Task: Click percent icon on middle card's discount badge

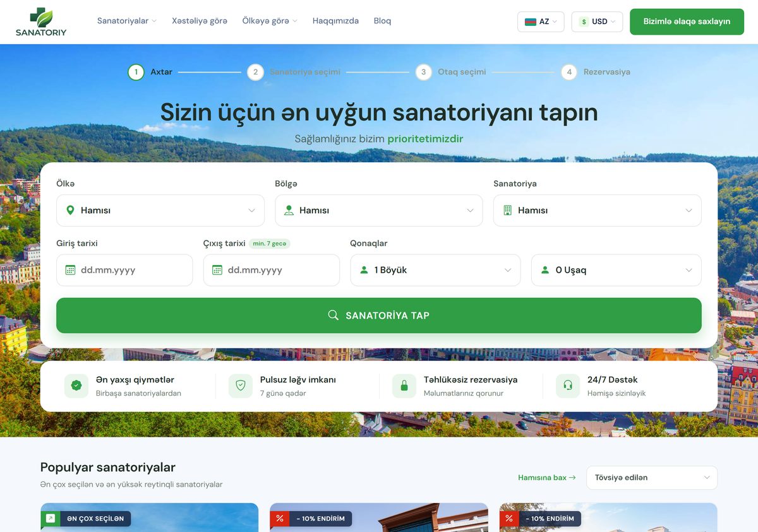Action: pos(280,519)
